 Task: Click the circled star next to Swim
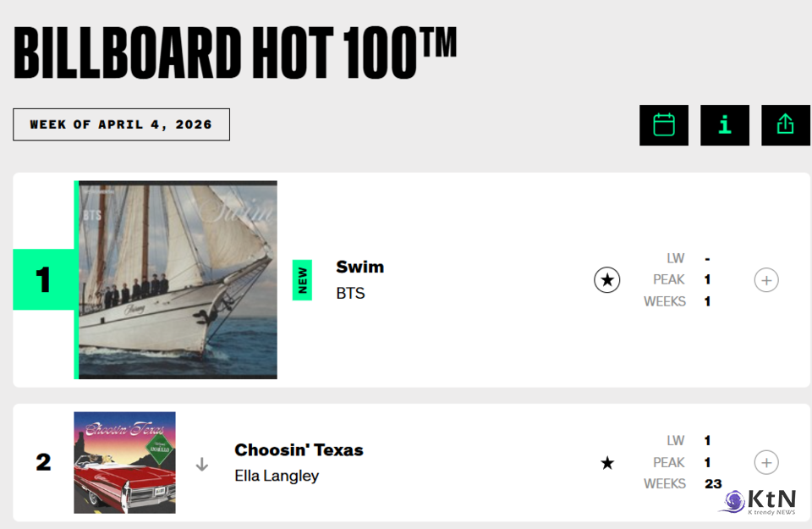point(607,280)
